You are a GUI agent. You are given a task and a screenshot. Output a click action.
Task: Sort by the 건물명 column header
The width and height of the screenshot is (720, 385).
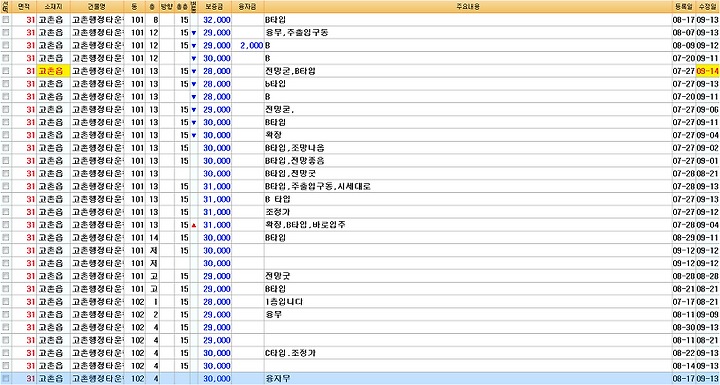click(x=97, y=6)
